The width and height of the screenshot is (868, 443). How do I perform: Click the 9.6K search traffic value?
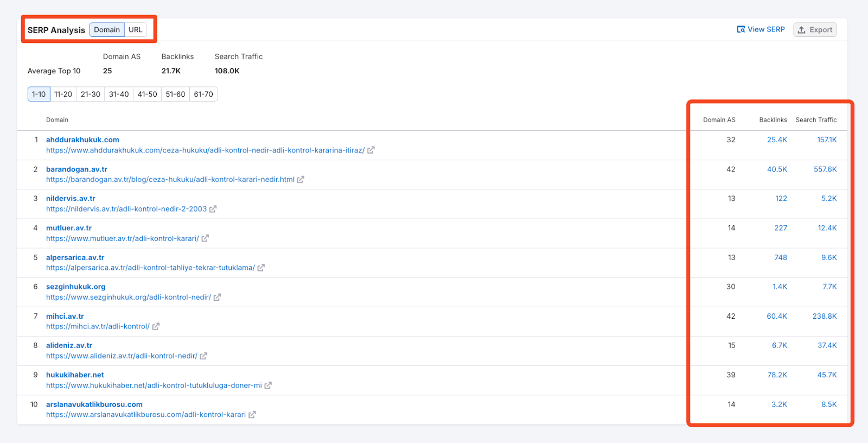(x=829, y=257)
